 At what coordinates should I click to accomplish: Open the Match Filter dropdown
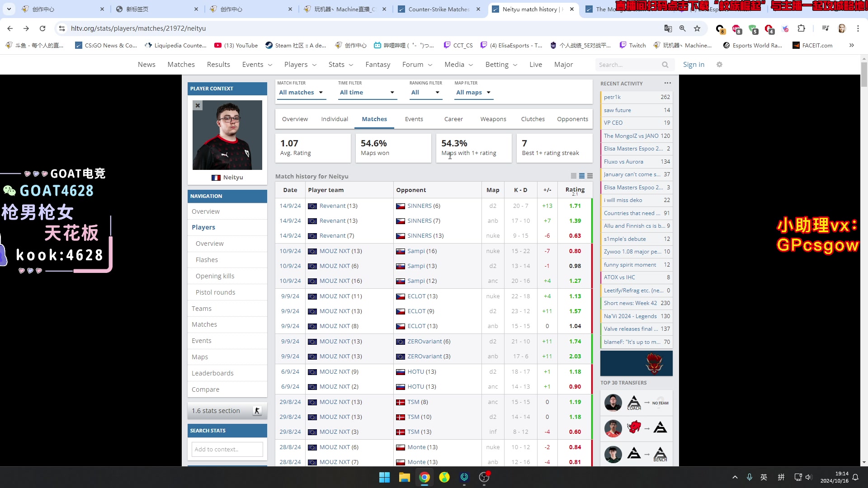click(x=301, y=92)
